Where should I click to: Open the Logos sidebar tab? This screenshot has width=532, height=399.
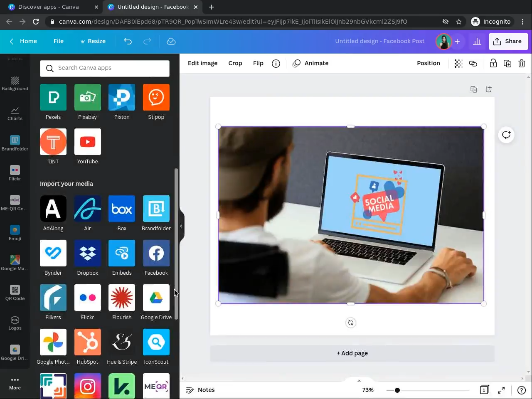coord(15,323)
